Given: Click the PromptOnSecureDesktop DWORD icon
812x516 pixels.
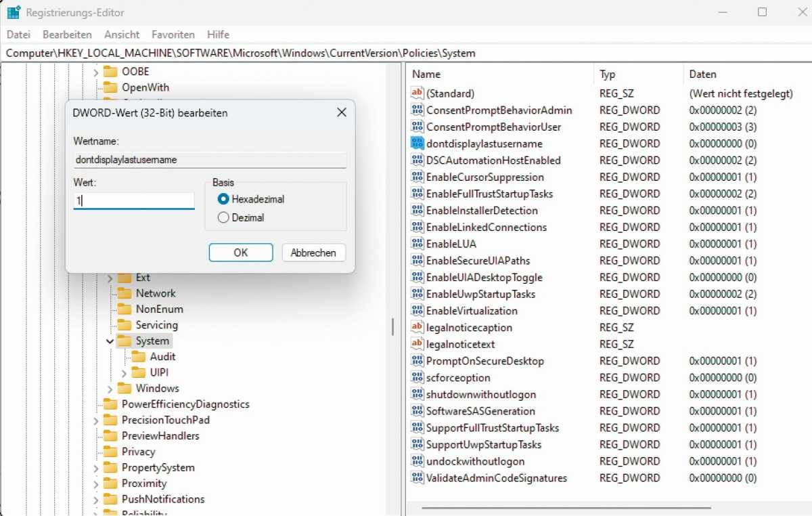Looking at the screenshot, I should (x=417, y=361).
